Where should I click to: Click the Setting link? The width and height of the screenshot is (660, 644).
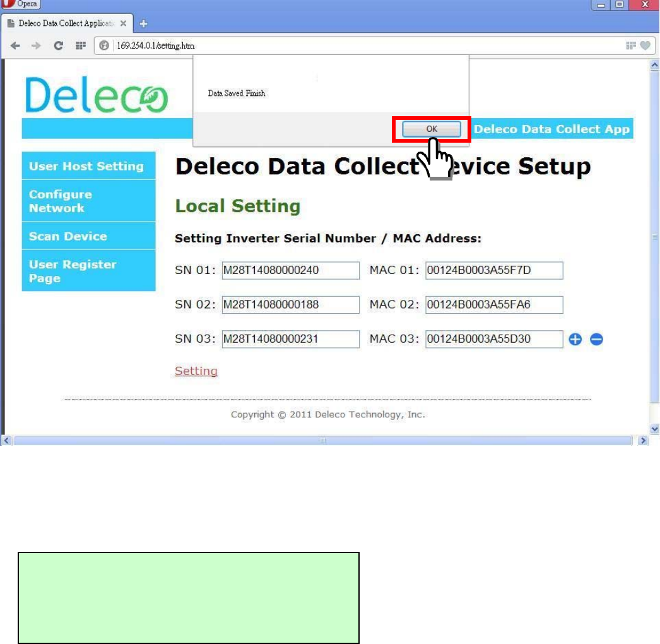[196, 371]
